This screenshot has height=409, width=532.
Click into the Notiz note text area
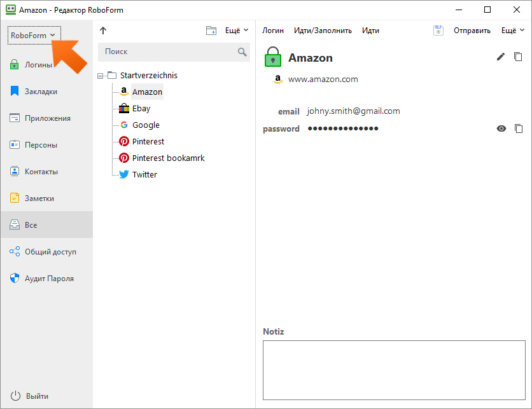point(394,370)
